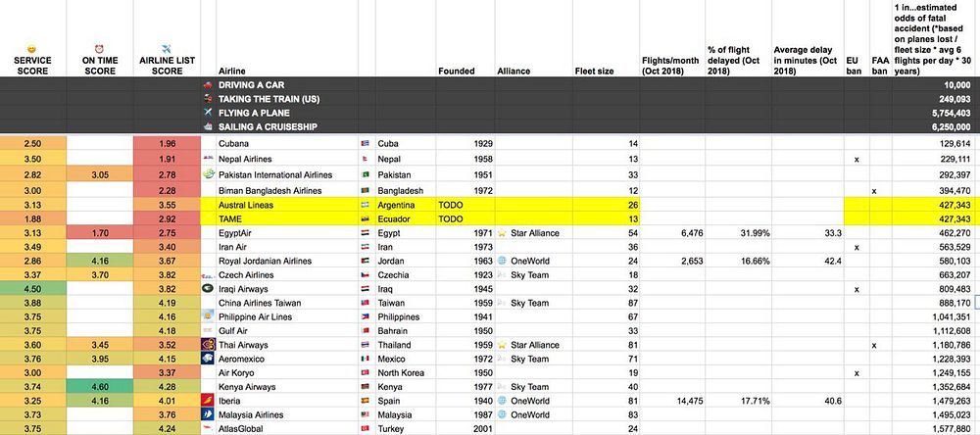The image size is (980, 435).
Task: Click the smiley emoji above SERVICE SCORE
Action: tap(32, 49)
